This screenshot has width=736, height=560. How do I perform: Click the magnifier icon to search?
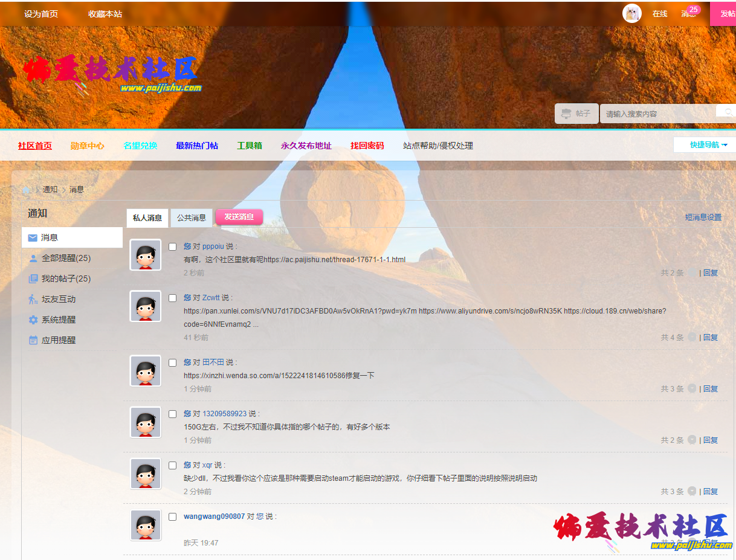click(728, 113)
